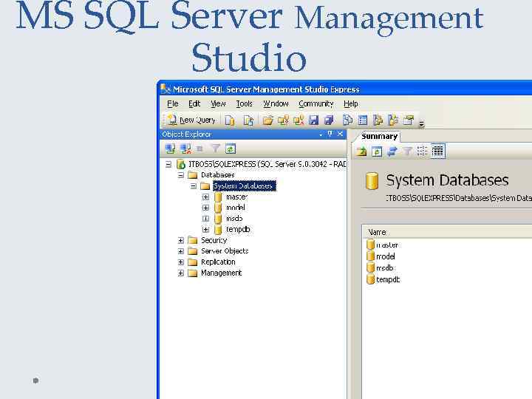Click the Refresh page icon in Summary toolbar
Viewport: 532px width, 399px height.
[377, 151]
